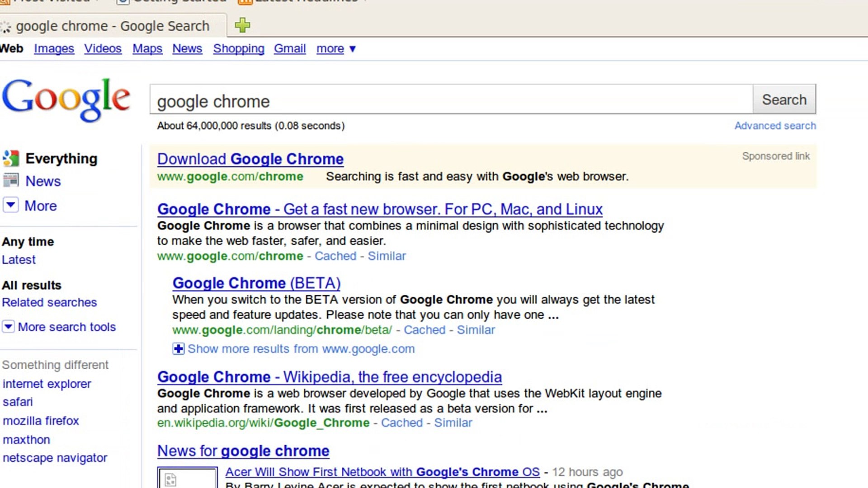This screenshot has height=488, width=868.
Task: Click the Everything colorful search icon
Action: point(11,159)
